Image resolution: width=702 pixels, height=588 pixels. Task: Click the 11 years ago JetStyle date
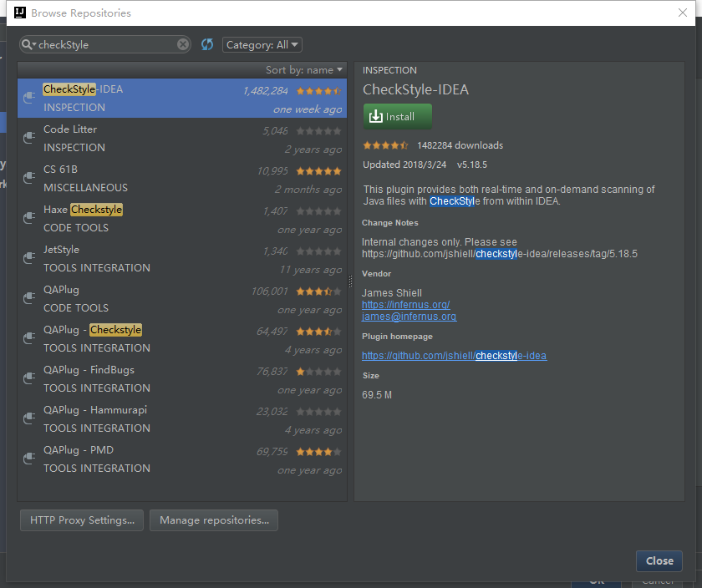coord(311,270)
